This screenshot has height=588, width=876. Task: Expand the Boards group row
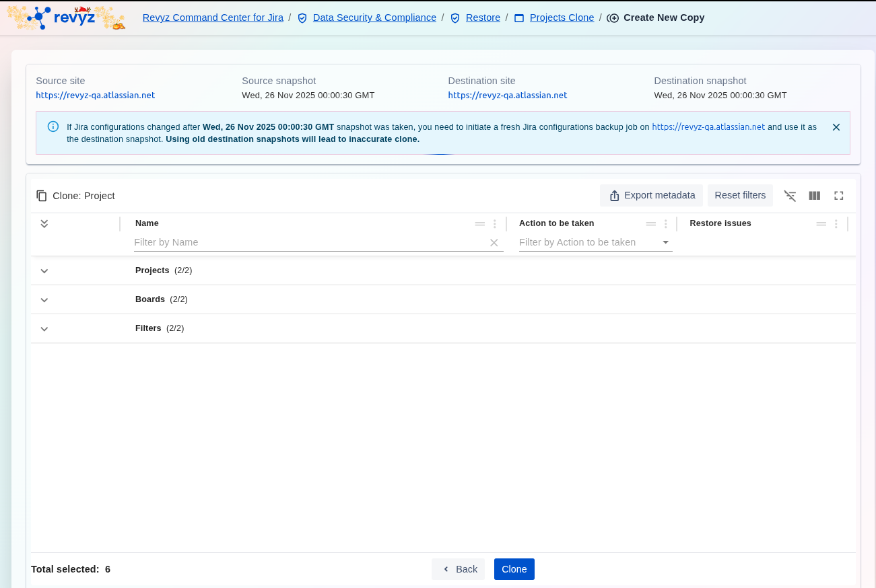(x=44, y=300)
